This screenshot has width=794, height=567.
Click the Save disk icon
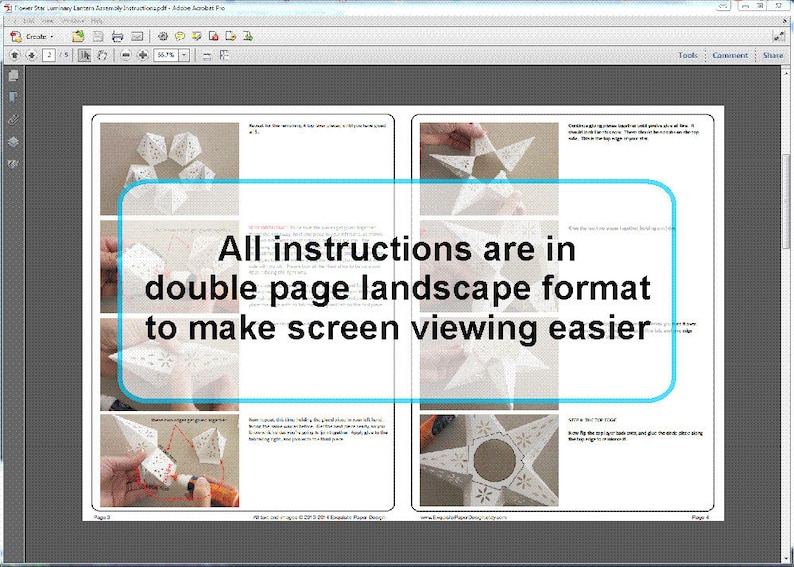pos(98,36)
